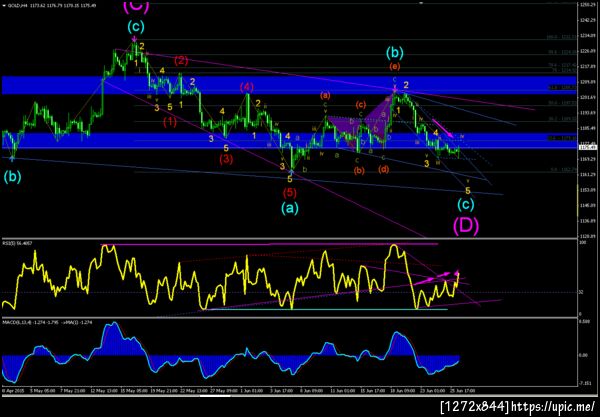Select the red (5) wave label
This screenshot has height=417, width=600.
[x=290, y=192]
